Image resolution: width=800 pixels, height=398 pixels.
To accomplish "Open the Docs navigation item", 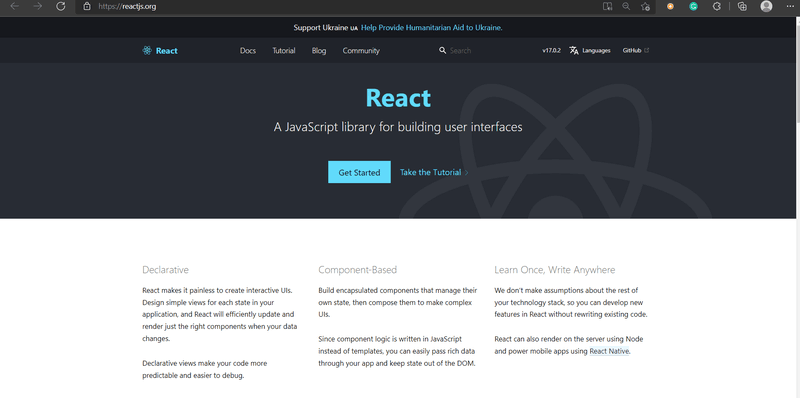I will point(248,51).
